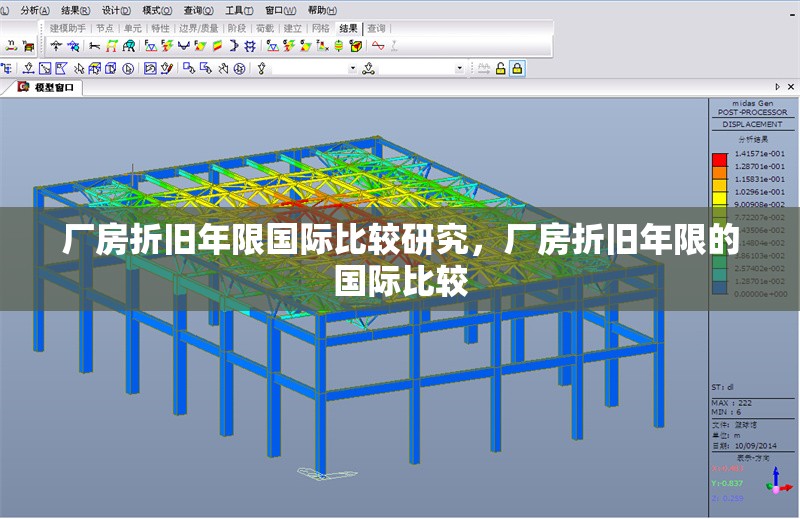Click the 查询 tab button
Screen dimensions: 800x519
click(x=376, y=28)
